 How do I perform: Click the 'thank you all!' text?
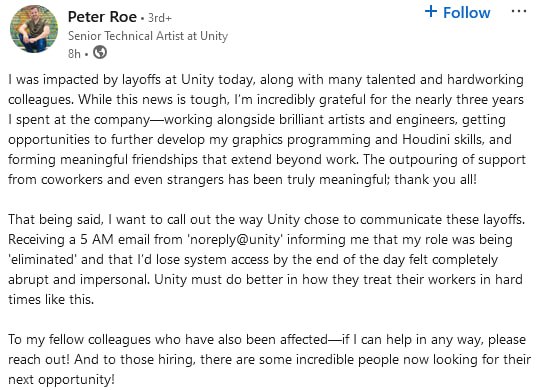click(436, 179)
